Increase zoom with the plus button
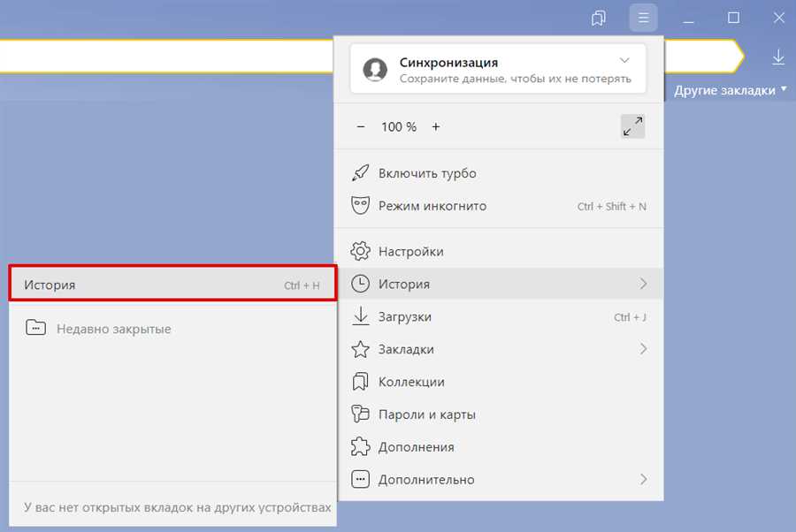Viewport: 796px width, 532px height. point(435,126)
